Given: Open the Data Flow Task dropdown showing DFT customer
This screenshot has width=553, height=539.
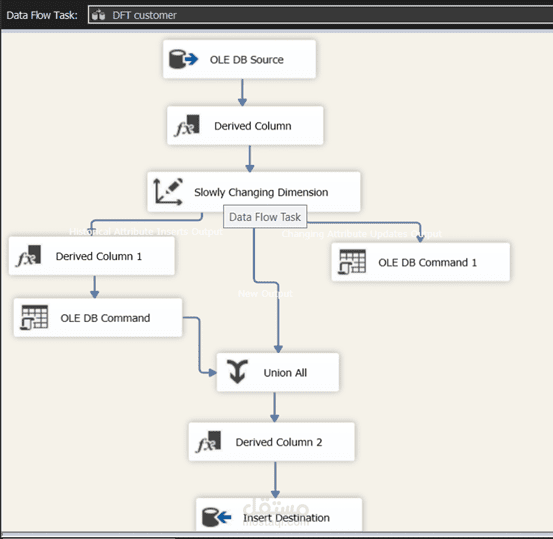Looking at the screenshot, I should 320,15.
